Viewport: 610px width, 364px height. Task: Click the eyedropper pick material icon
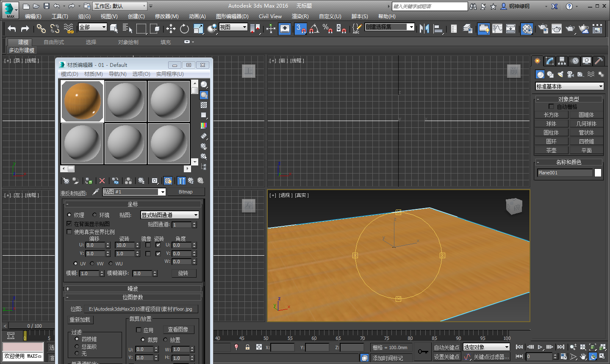click(96, 192)
